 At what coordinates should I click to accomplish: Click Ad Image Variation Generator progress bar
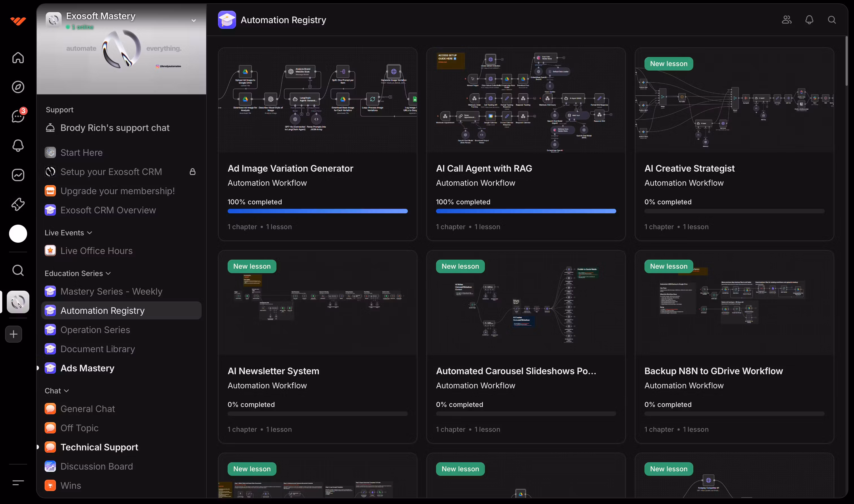pos(317,211)
